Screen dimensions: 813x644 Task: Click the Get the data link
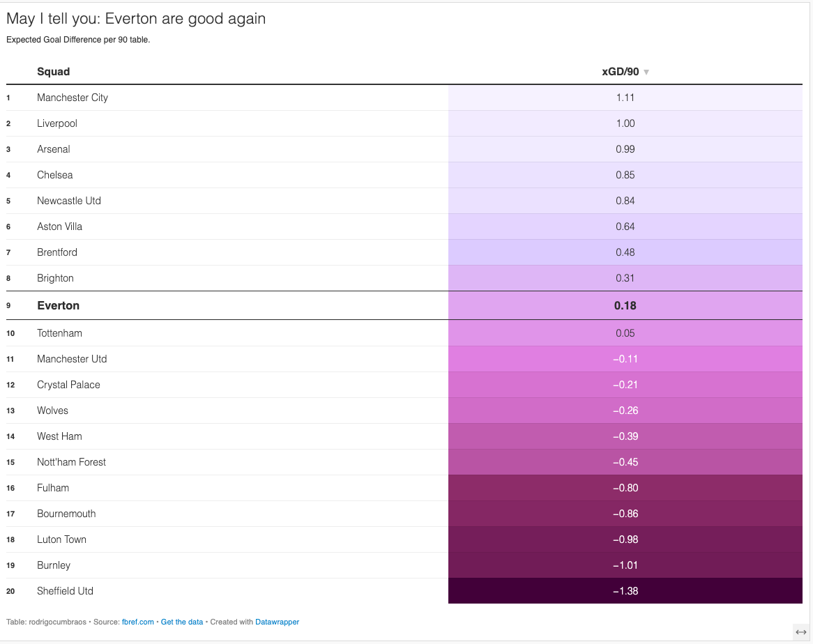click(182, 622)
